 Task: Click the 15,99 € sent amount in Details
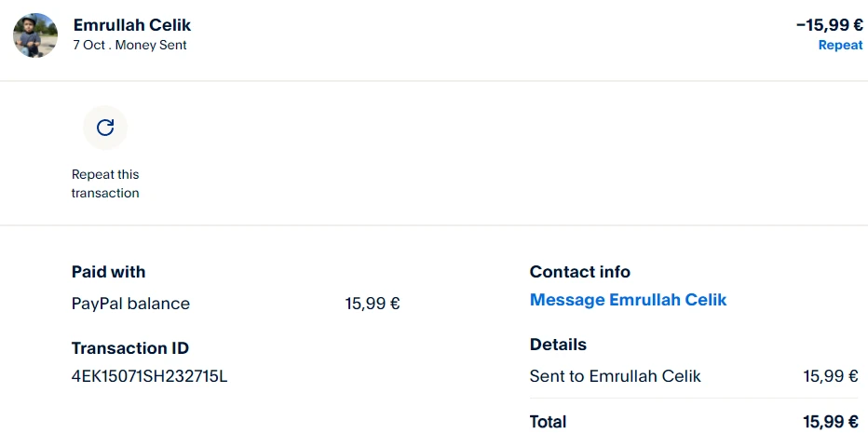[831, 376]
